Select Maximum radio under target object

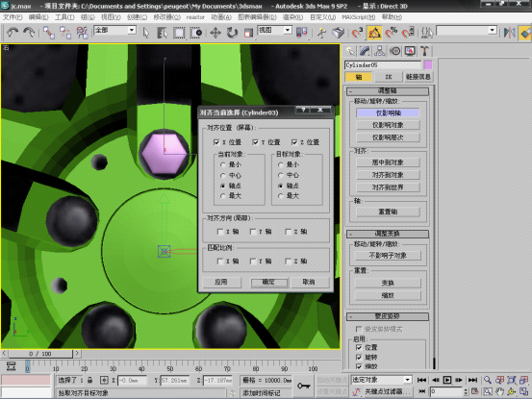coord(281,196)
